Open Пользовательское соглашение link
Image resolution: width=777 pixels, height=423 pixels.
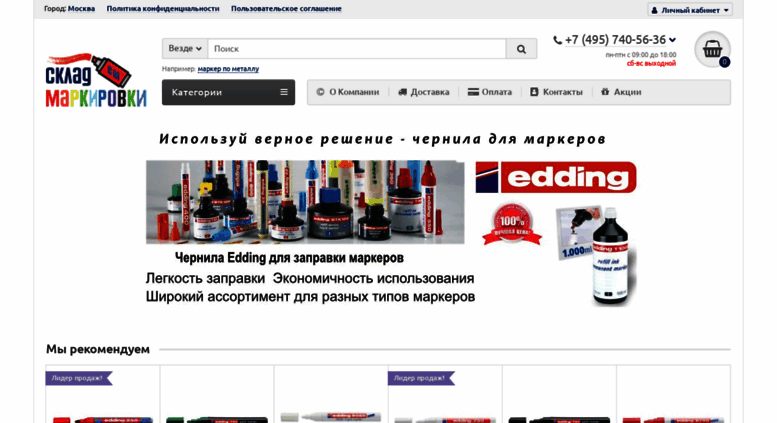pyautogui.click(x=286, y=8)
